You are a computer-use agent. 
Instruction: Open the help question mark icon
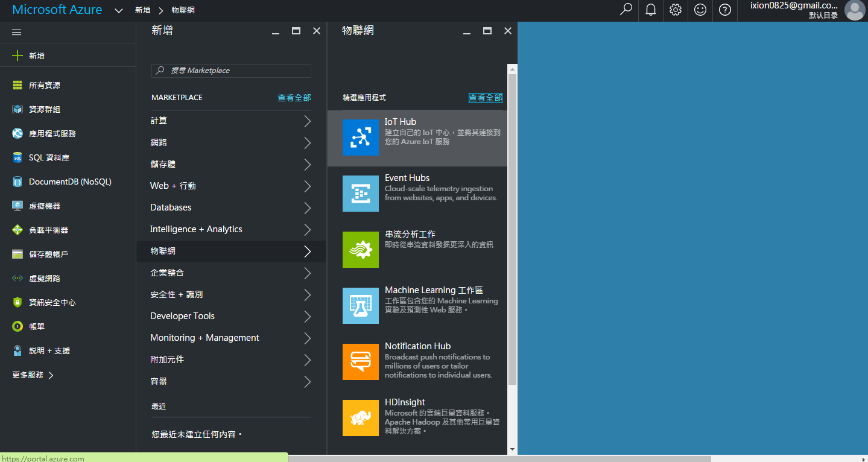(725, 10)
